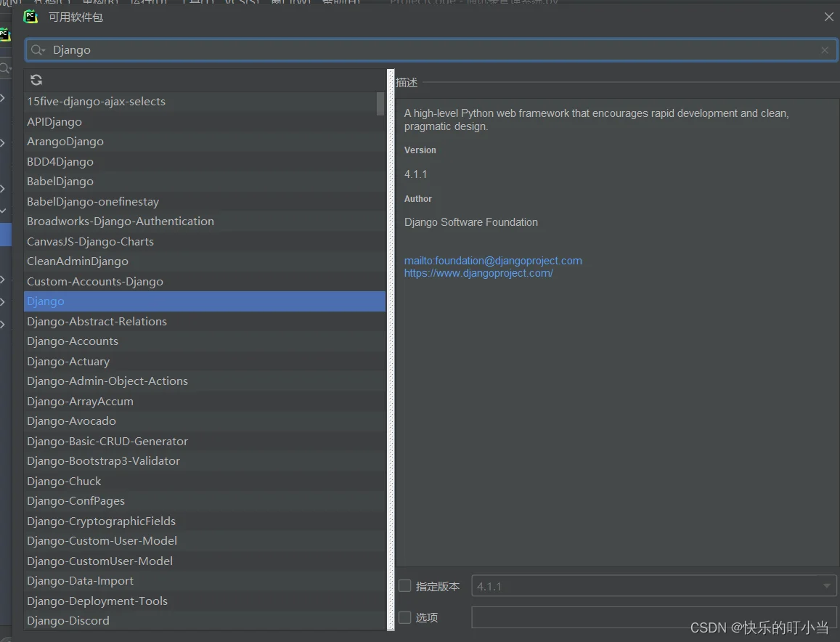Click the 描述 panel heading

click(x=407, y=82)
